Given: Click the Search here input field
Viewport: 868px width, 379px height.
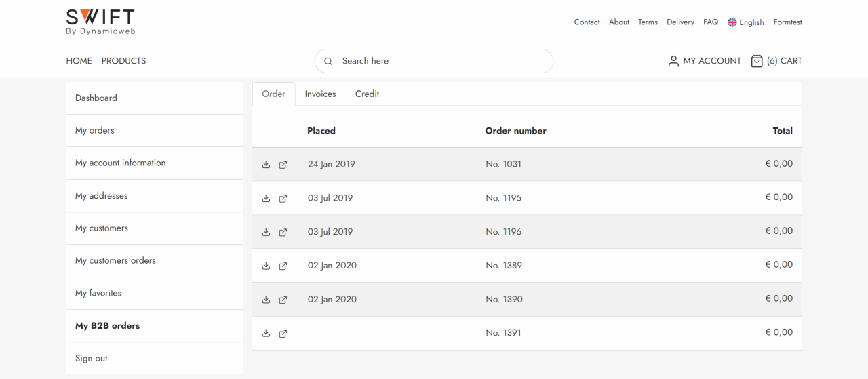Looking at the screenshot, I should (x=441, y=61).
